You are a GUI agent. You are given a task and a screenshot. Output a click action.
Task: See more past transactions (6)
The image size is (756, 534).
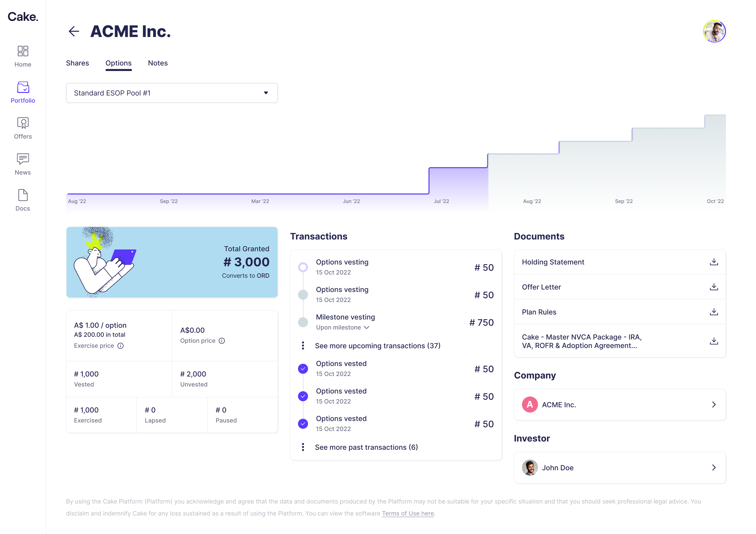[x=366, y=447]
